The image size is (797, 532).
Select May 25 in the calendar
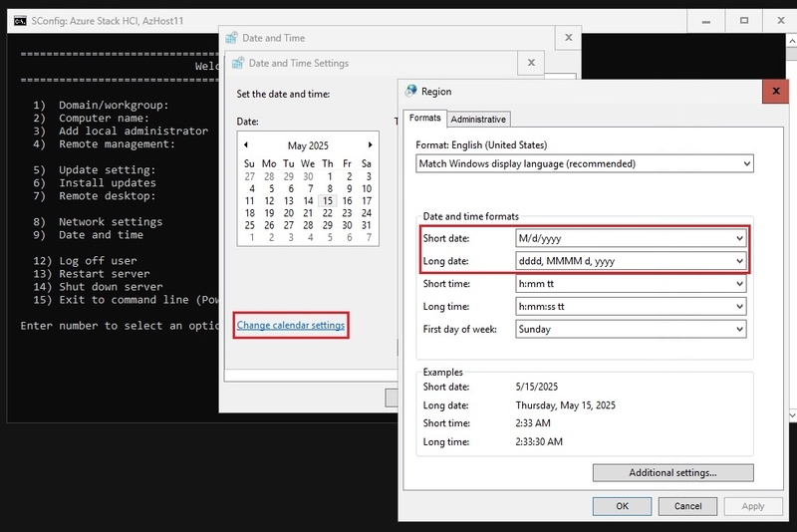click(x=250, y=225)
